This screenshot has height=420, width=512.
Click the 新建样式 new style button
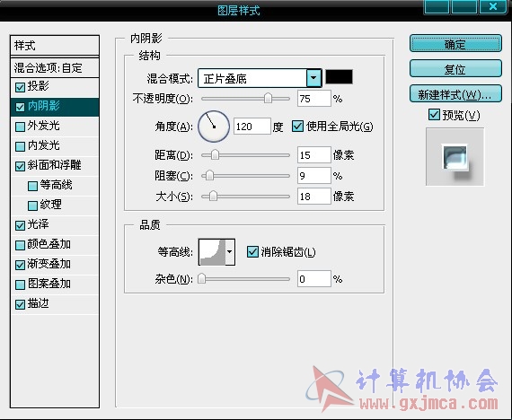pos(455,94)
